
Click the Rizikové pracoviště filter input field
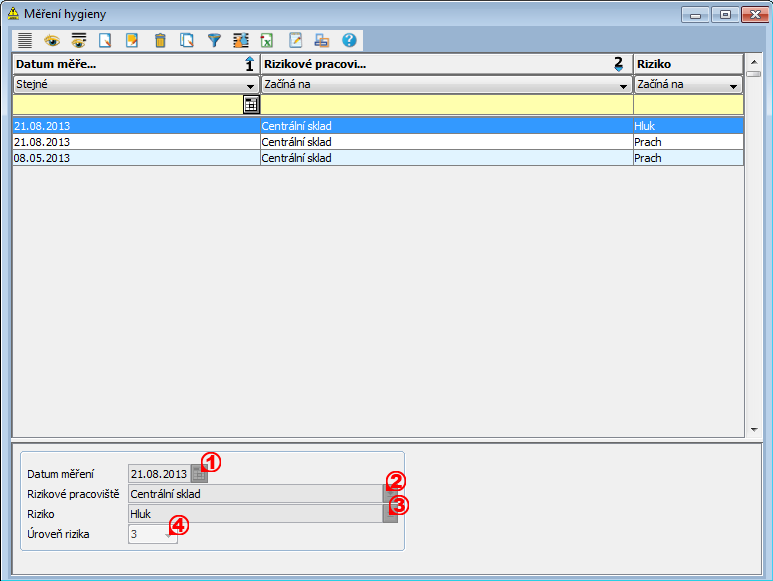(445, 104)
